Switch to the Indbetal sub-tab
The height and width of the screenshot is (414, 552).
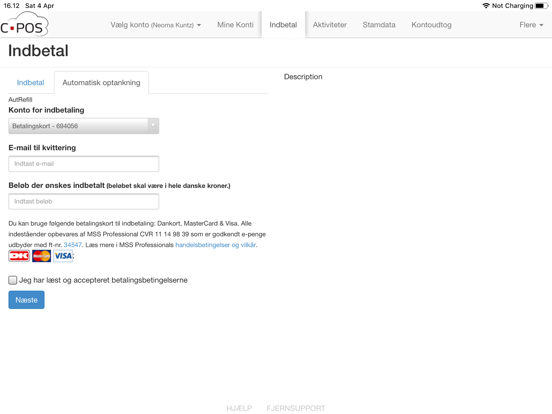(x=31, y=83)
